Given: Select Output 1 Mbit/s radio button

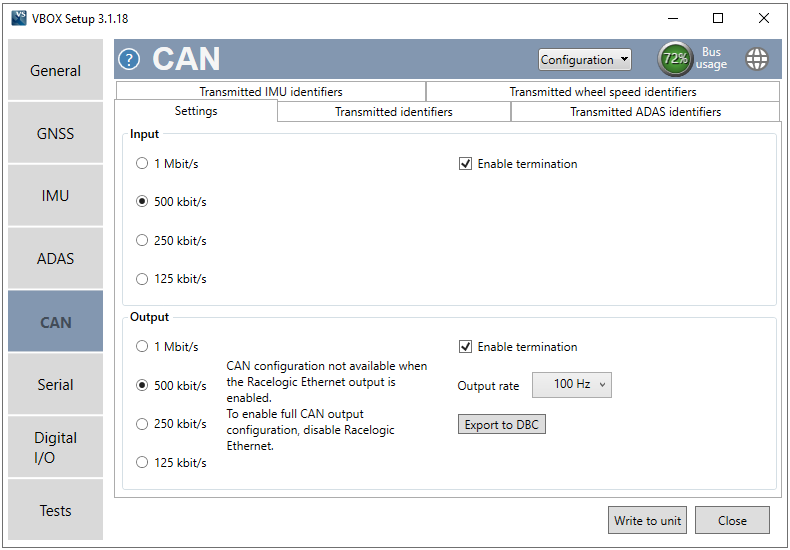Looking at the screenshot, I should coord(142,347).
